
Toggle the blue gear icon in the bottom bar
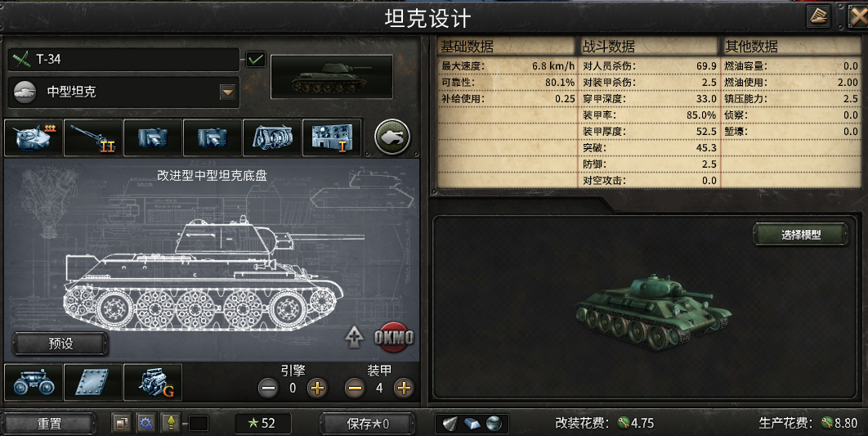[x=146, y=424]
